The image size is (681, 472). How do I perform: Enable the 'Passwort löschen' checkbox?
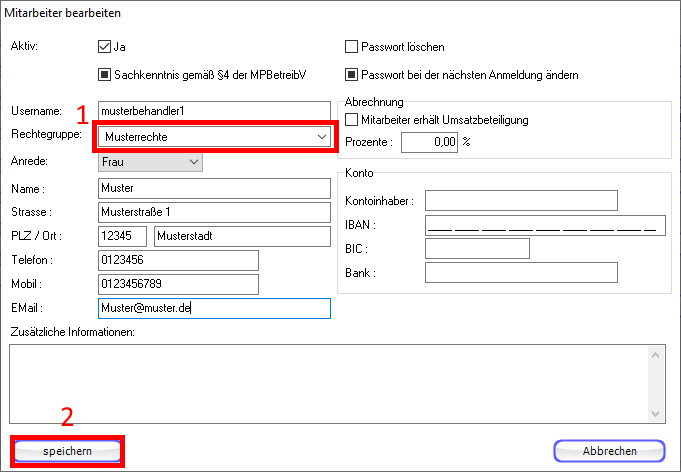coord(351,47)
